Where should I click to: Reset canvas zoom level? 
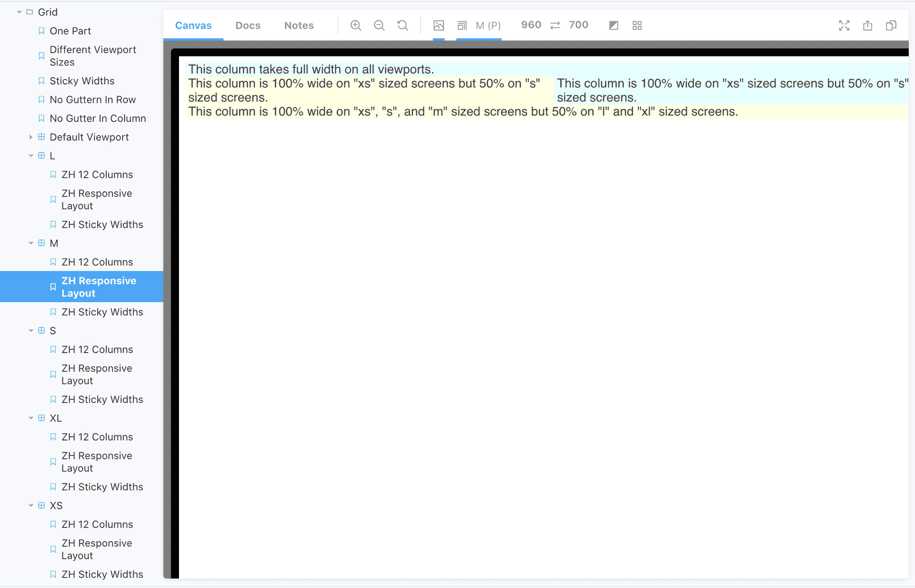click(403, 25)
